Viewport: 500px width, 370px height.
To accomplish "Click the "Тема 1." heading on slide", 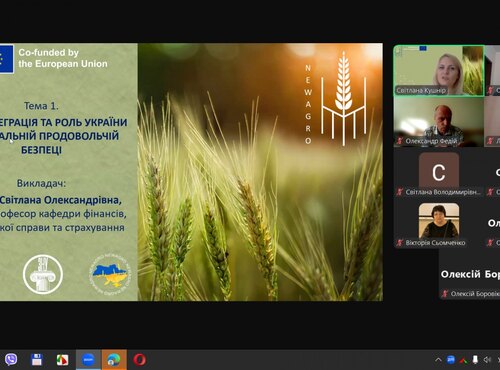I will [x=41, y=106].
